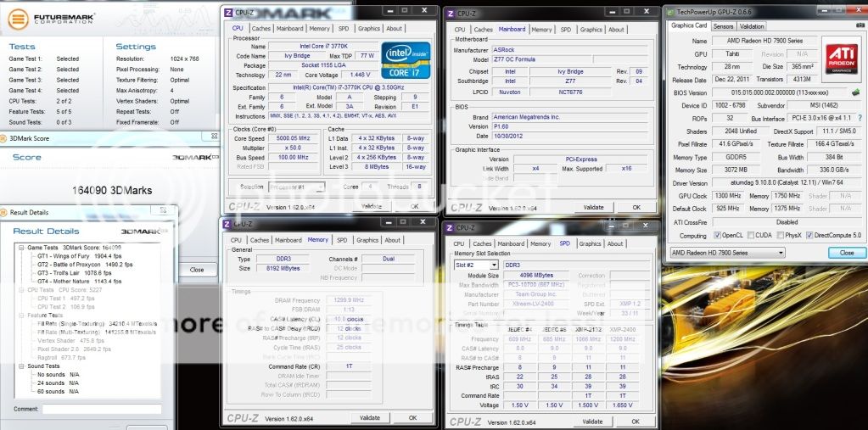Click the Close button in GPU-Z
The image size is (868, 430).
846,253
